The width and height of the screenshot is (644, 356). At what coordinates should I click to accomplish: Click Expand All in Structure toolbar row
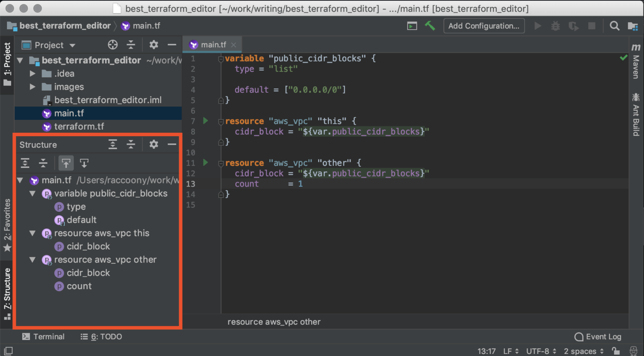25,163
